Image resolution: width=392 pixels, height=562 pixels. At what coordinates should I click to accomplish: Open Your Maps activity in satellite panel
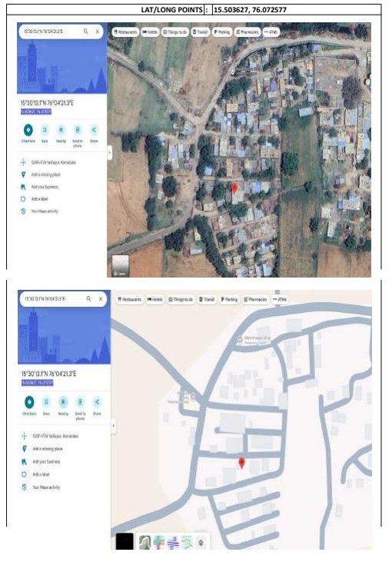[x=39, y=211]
